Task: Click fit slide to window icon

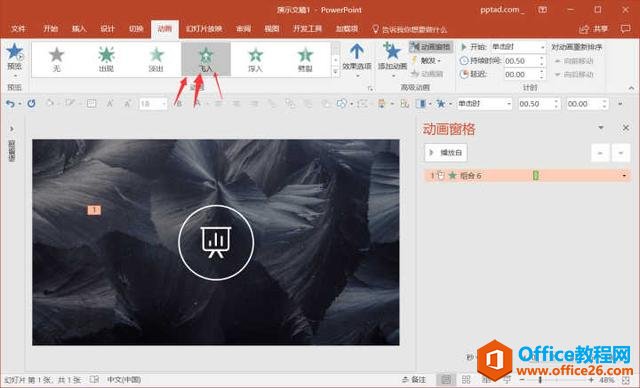Action: [626, 380]
